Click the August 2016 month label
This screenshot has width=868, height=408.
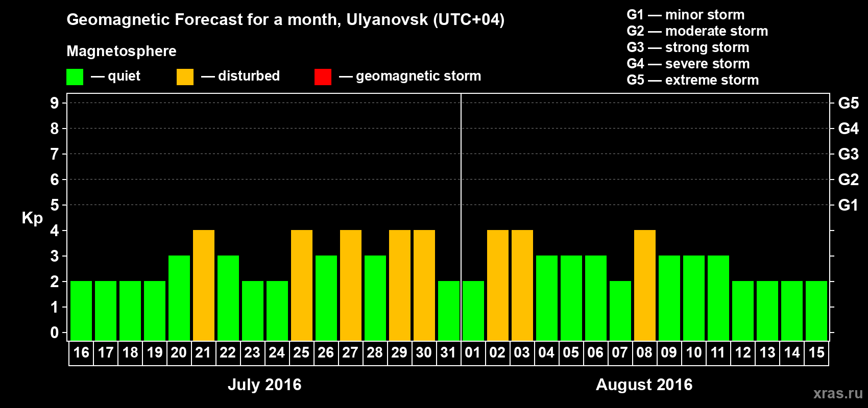tap(644, 385)
